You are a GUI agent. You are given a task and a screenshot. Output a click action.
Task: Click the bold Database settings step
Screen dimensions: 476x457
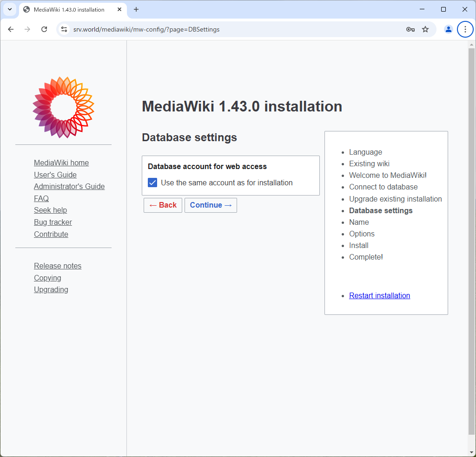(381, 211)
